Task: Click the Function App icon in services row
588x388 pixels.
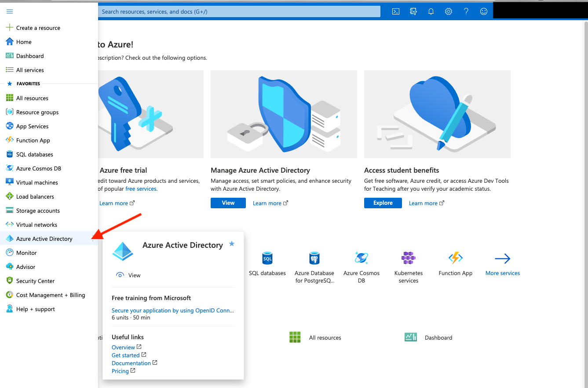Action: point(455,258)
